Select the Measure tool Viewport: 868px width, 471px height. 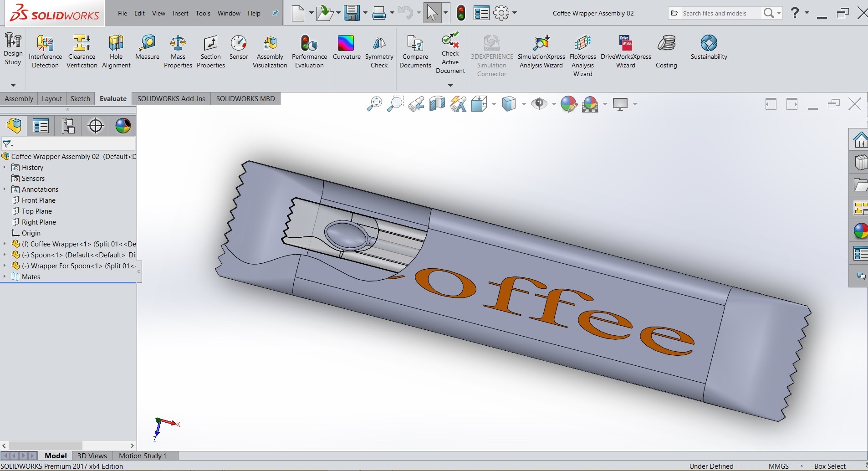click(147, 47)
